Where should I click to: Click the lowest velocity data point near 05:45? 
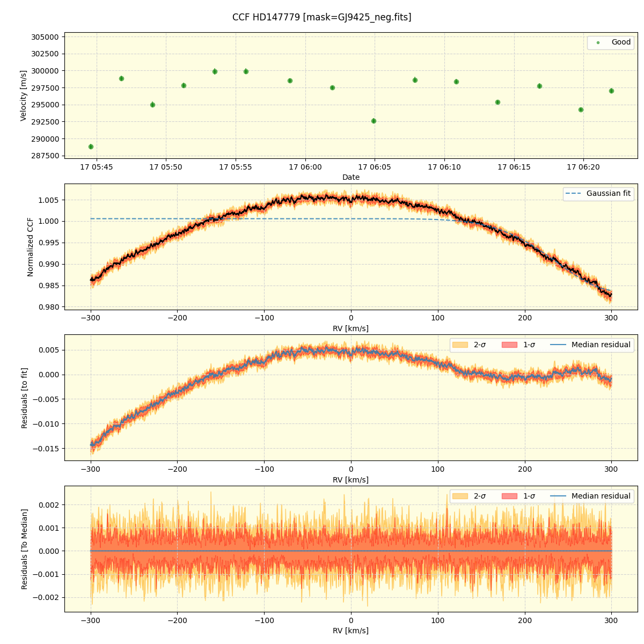[91, 147]
